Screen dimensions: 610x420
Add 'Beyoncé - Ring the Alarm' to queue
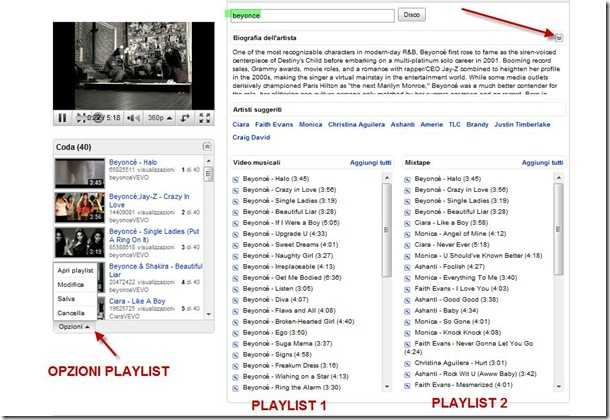[x=235, y=388]
